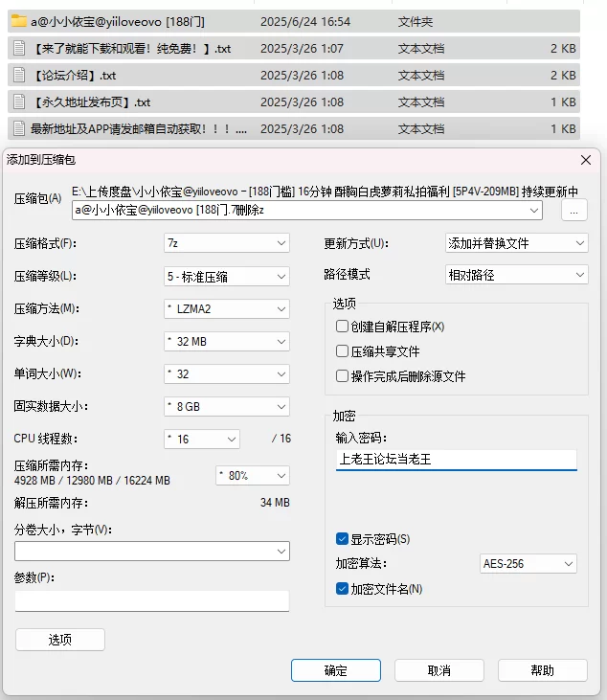The image size is (607, 700).
Task: Enable 操作完成后删除源文件 checkbox
Action: click(x=342, y=376)
